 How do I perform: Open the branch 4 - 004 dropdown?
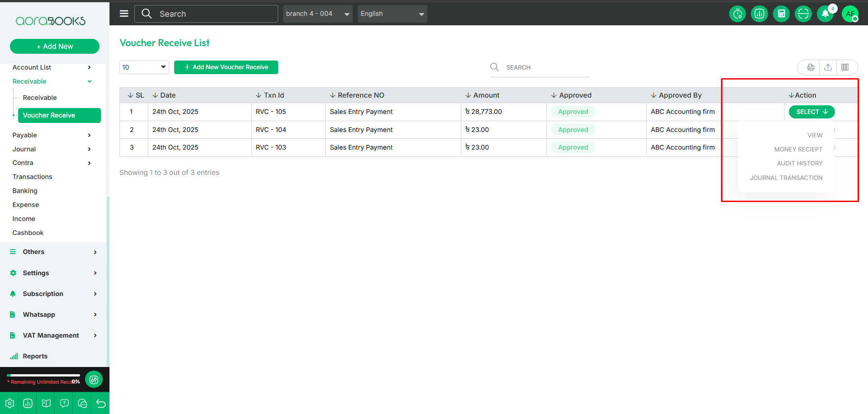(x=318, y=14)
